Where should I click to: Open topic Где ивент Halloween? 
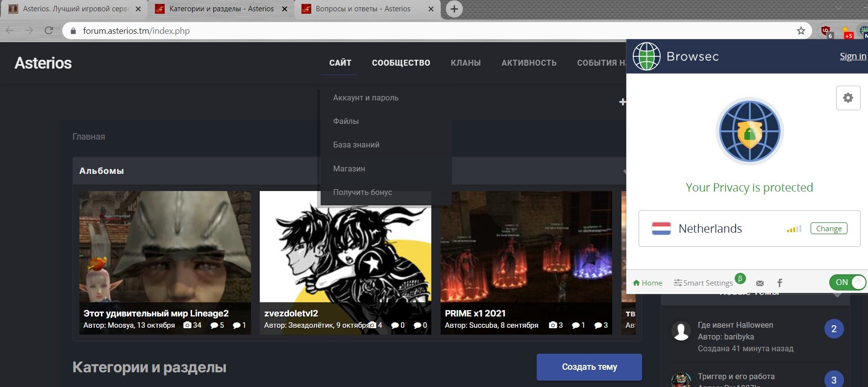click(735, 325)
